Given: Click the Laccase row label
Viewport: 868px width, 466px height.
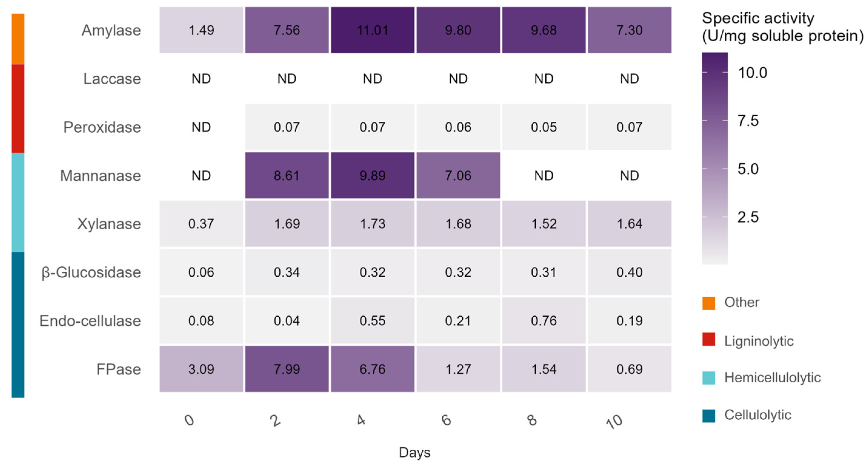Looking at the screenshot, I should [112, 79].
